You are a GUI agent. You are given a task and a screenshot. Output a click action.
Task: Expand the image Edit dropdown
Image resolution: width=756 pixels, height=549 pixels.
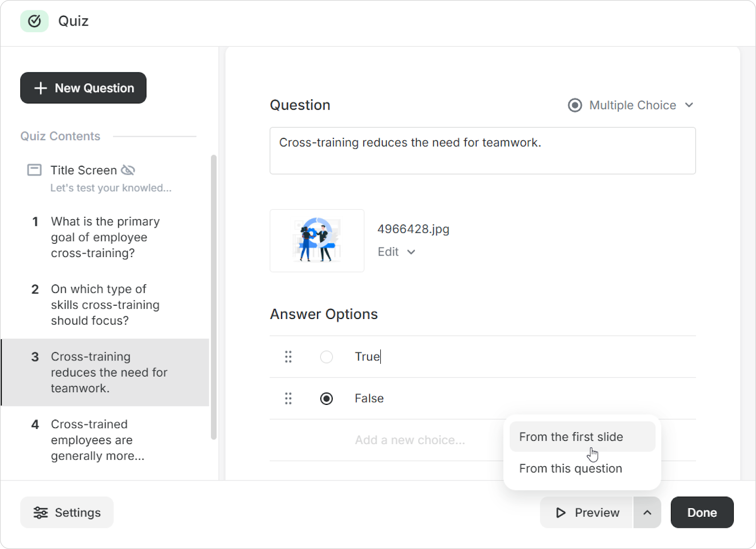click(396, 252)
